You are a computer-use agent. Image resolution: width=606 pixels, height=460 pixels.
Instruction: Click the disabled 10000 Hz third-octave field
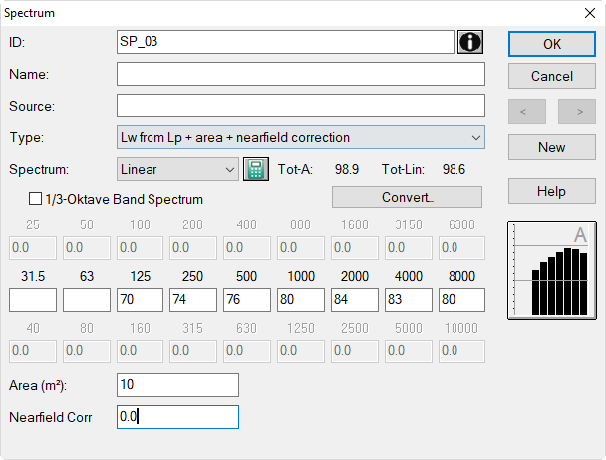(x=462, y=351)
